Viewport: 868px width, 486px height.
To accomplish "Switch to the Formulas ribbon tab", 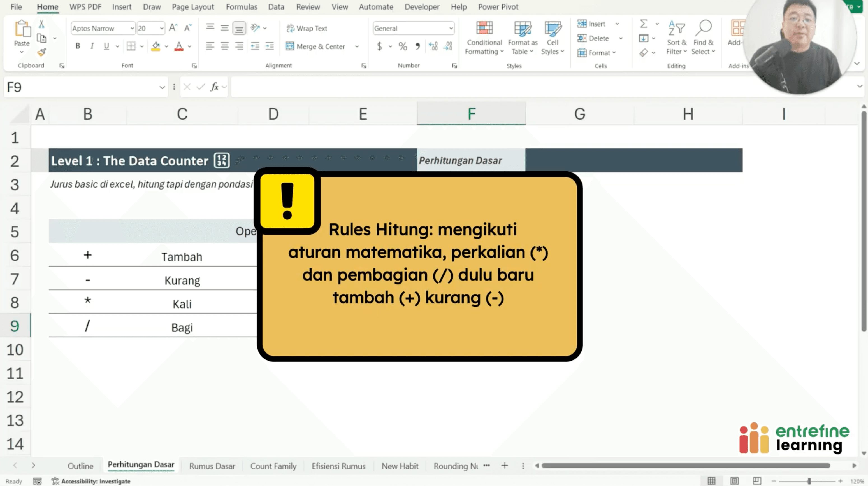I will pyautogui.click(x=241, y=7).
